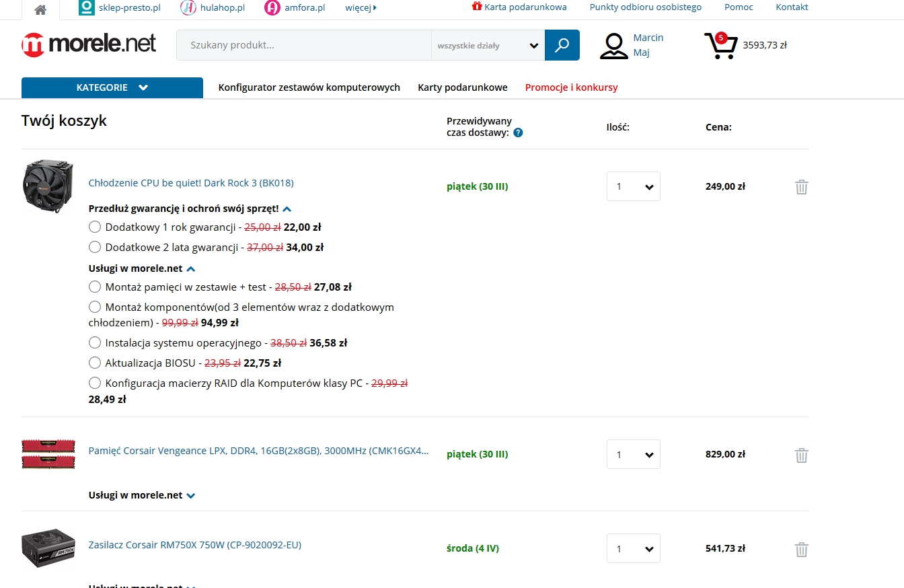Screen dimensions: 904x588
Task: Select additional 2 years warranty option
Action: (95, 247)
